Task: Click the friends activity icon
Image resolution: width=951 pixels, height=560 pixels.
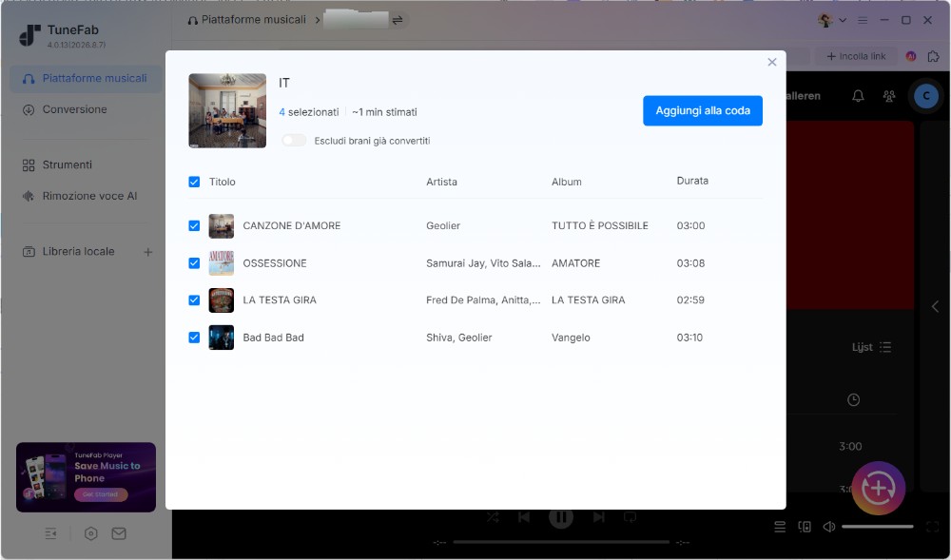Action: coord(889,96)
